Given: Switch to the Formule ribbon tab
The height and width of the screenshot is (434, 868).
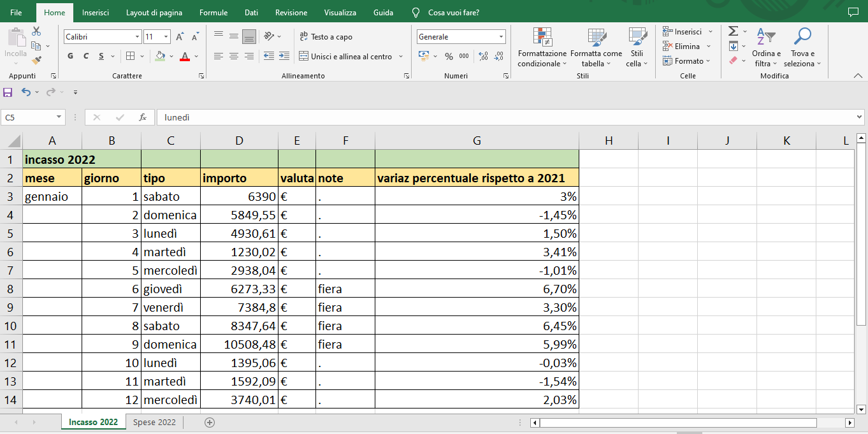Looking at the screenshot, I should point(213,12).
